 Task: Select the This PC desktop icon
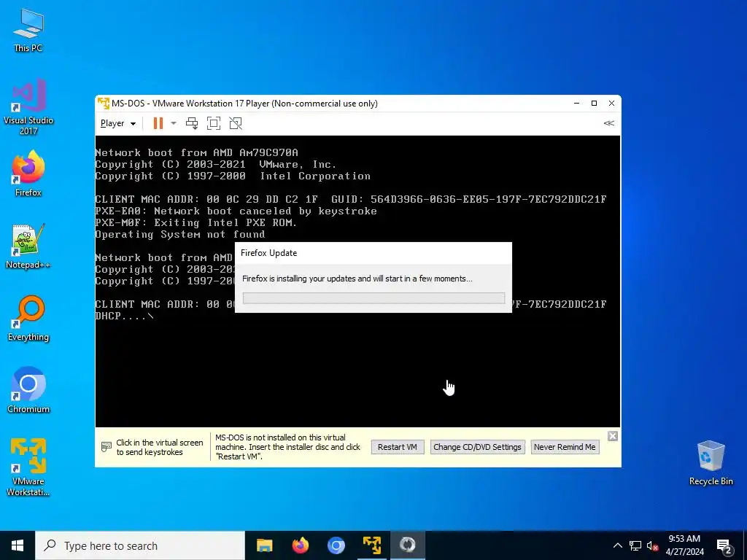point(28,30)
